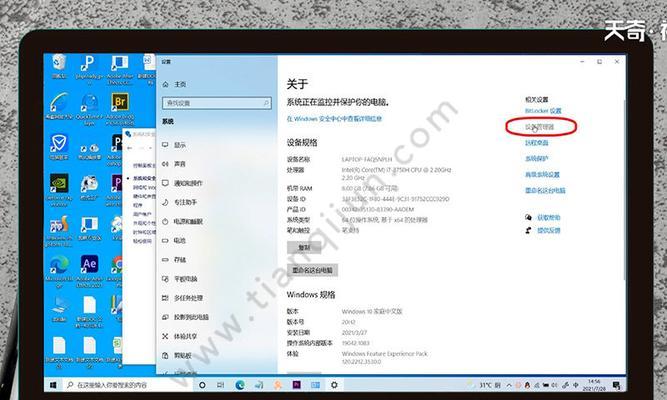Open Edge browser from the taskbar
Screen dimensions: 667x400
click(x=240, y=385)
